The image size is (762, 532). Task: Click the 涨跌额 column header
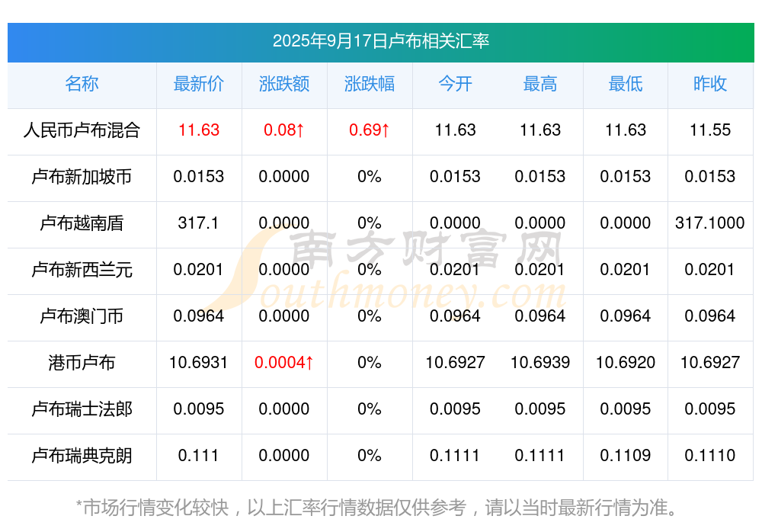[283, 84]
